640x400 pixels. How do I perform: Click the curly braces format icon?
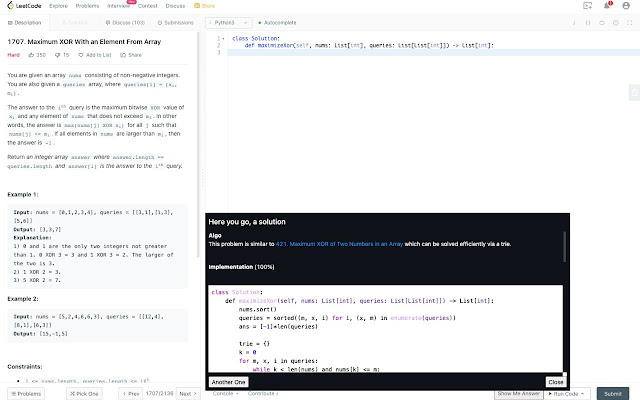[588, 23]
